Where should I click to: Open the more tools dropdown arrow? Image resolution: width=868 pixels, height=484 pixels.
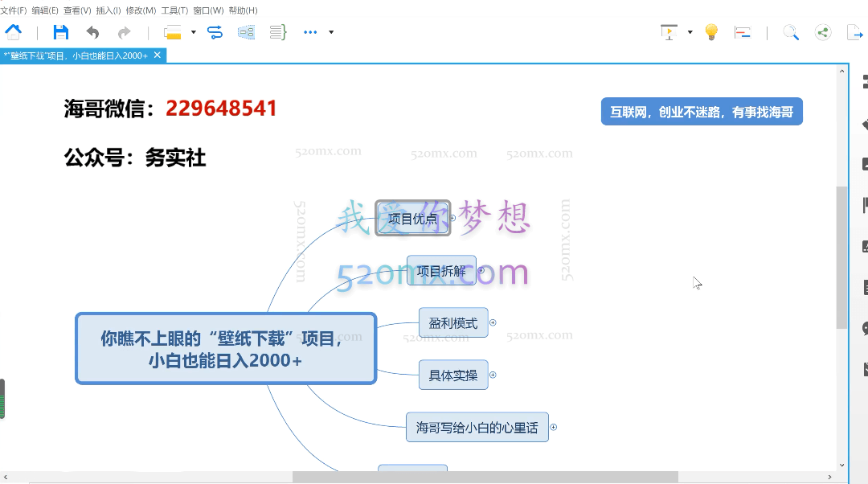[x=329, y=32]
